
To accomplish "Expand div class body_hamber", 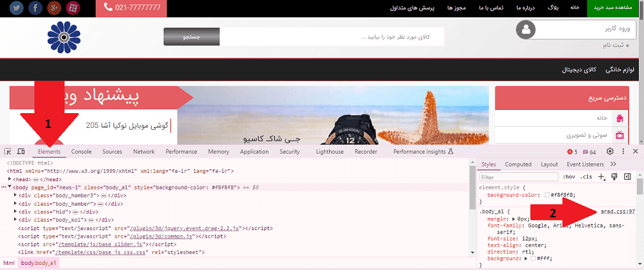I will point(15,204).
